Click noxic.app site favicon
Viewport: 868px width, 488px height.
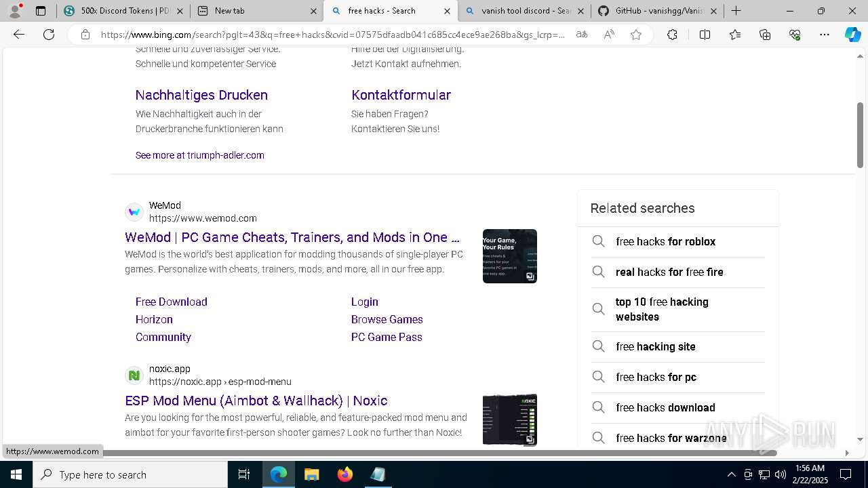tap(134, 375)
